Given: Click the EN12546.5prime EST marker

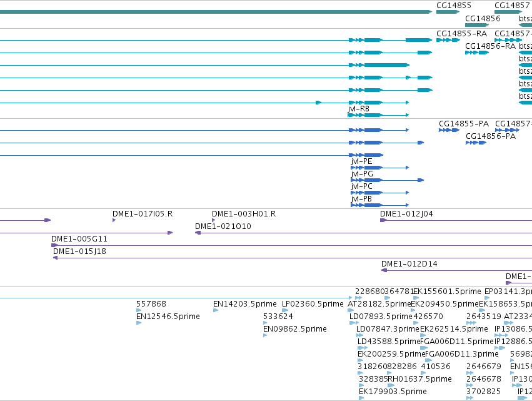Looking at the screenshot, I should (x=139, y=323).
